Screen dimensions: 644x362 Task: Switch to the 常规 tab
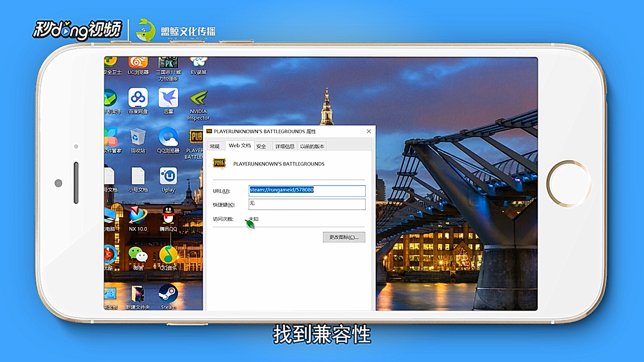tap(215, 146)
